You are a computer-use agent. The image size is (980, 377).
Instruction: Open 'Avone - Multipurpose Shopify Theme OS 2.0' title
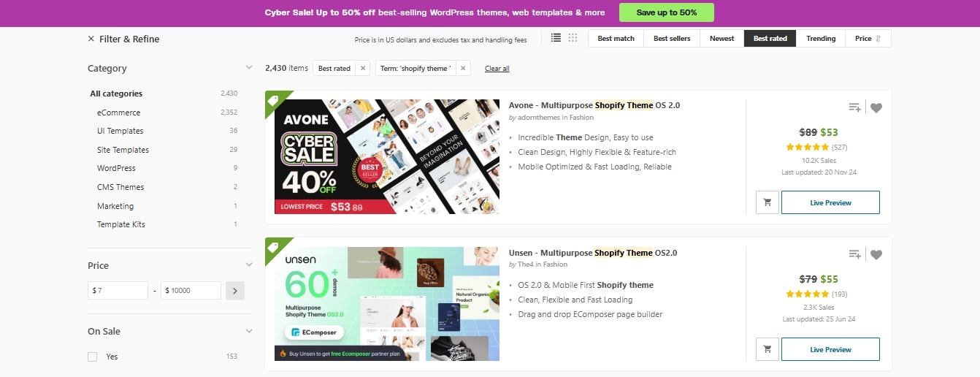(x=594, y=105)
